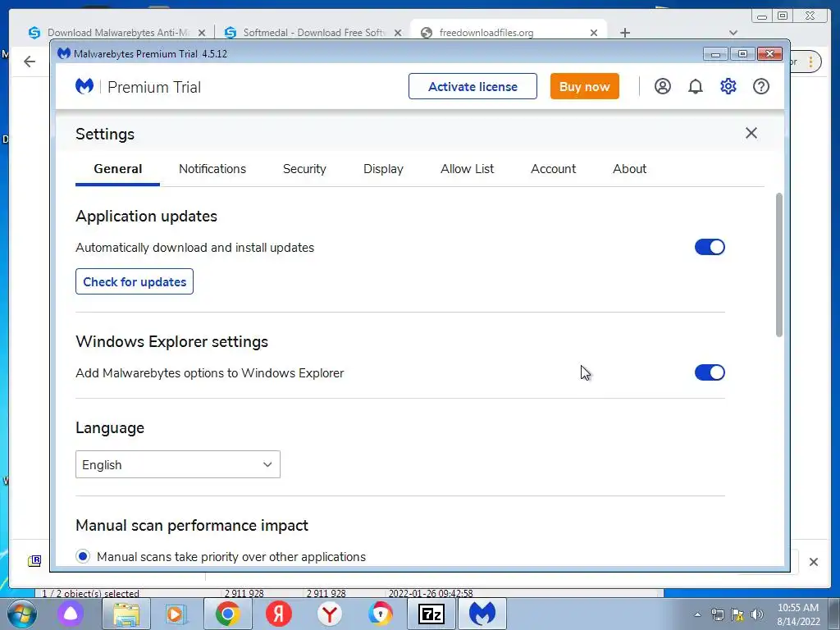This screenshot has height=630, width=840.
Task: Toggle Add Malwarebytes options to Windows Explorer
Action: tap(710, 372)
